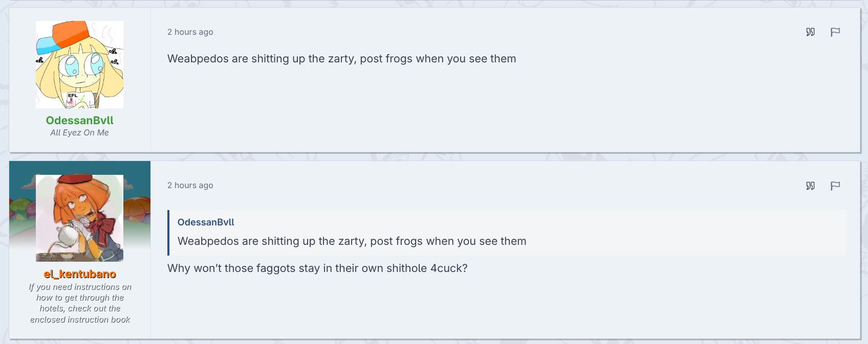Visit the green OdessanBvll username profile link

79,121
